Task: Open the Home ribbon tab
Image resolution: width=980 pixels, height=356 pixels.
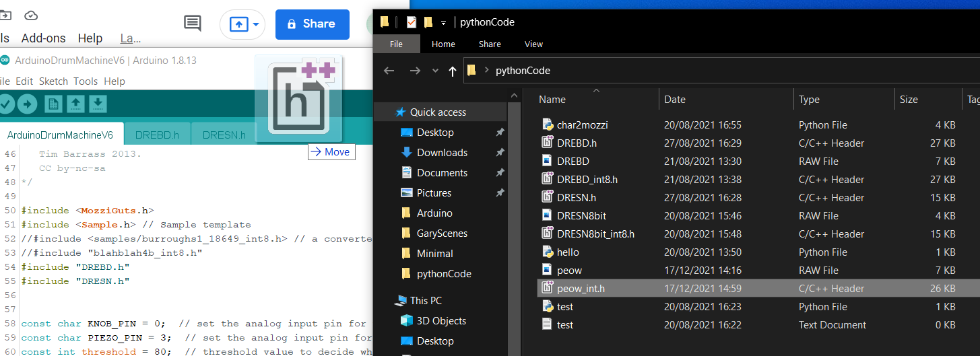Action: pyautogui.click(x=443, y=44)
